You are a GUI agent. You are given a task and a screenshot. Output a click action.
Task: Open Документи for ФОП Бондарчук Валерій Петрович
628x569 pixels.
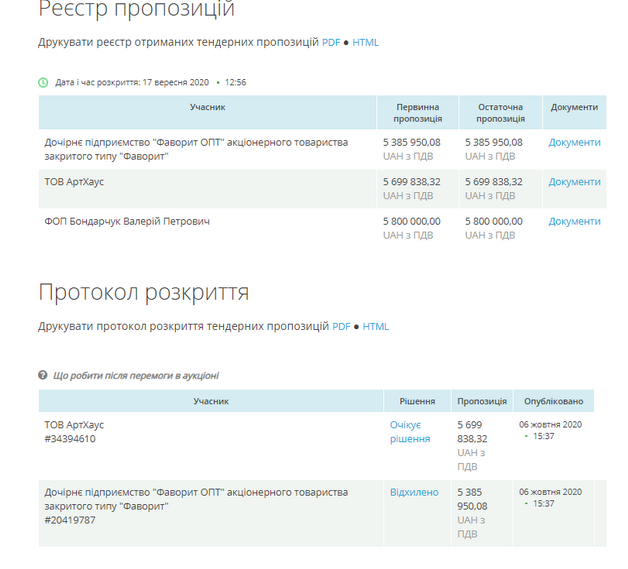pos(574,221)
